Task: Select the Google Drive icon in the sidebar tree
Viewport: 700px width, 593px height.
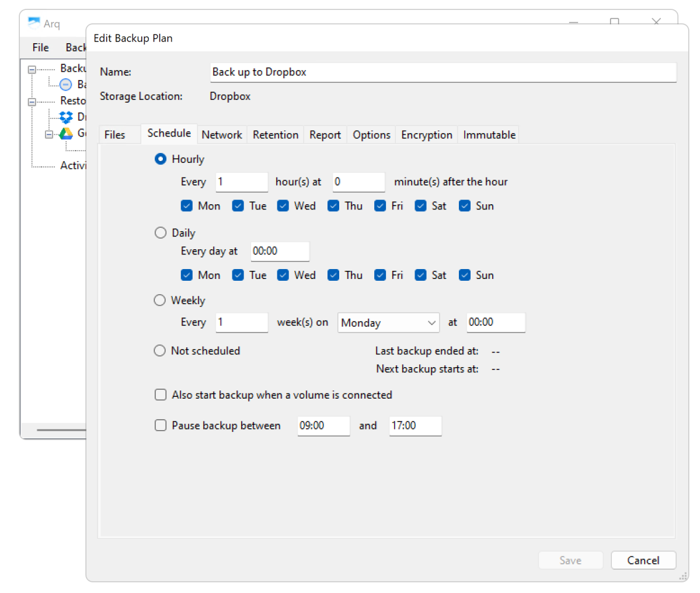Action: click(x=66, y=134)
